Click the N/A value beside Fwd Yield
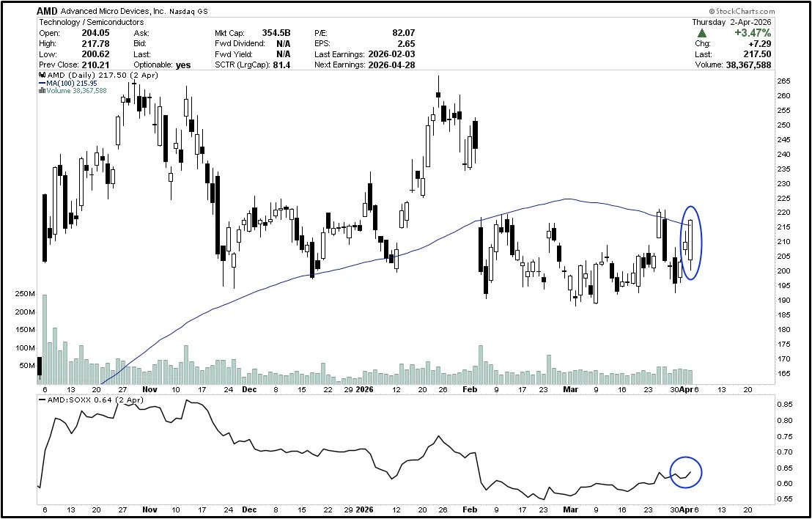The width and height of the screenshot is (812, 519). click(x=284, y=54)
